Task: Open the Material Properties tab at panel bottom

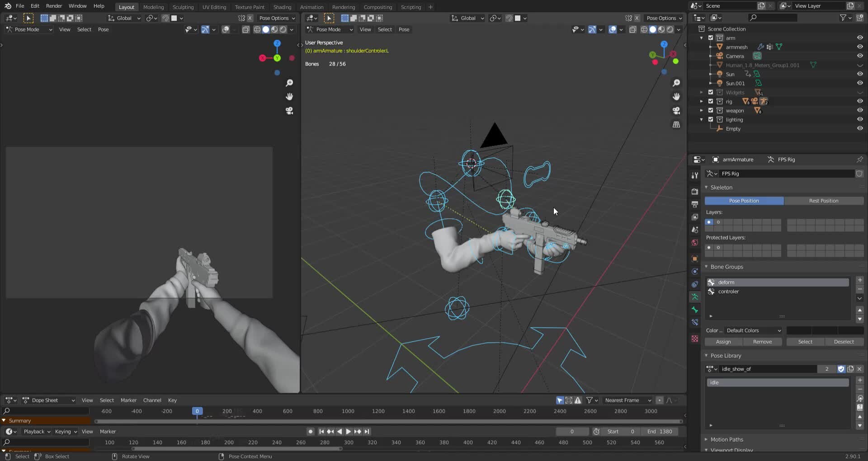Action: click(695, 338)
